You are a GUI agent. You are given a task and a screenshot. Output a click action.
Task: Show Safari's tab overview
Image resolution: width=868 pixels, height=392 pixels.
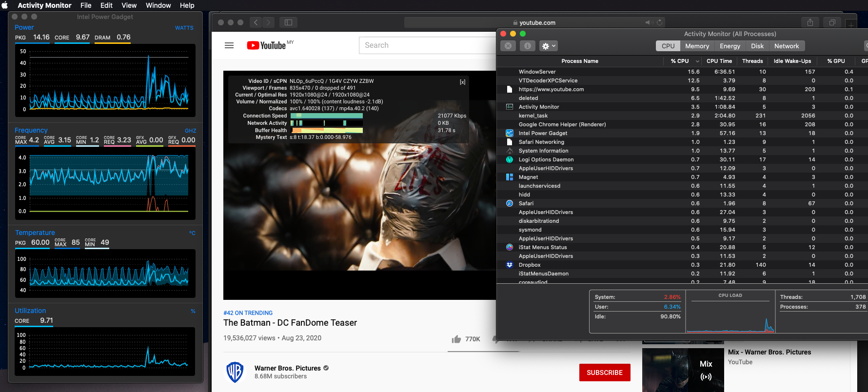pyautogui.click(x=832, y=22)
